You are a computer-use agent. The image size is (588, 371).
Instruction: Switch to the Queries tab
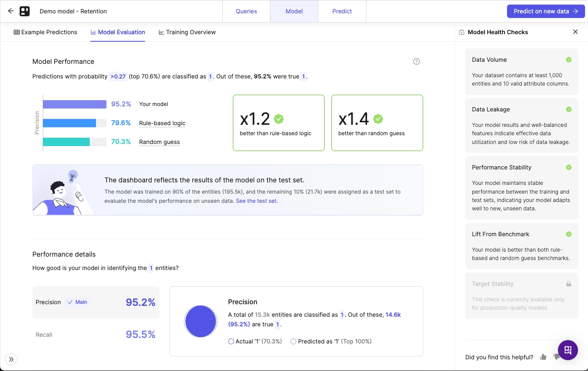[x=246, y=11]
